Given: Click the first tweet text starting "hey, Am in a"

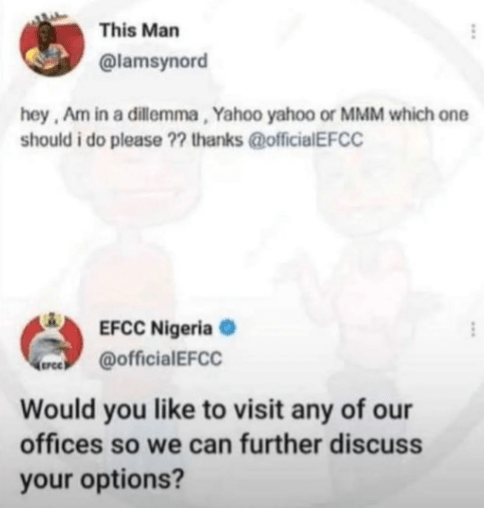Looking at the screenshot, I should (x=244, y=128).
